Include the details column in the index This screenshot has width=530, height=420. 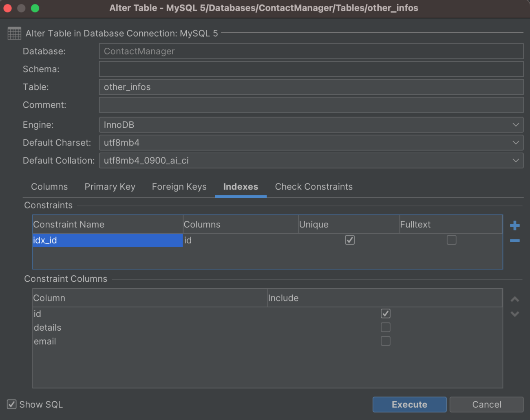(385, 327)
